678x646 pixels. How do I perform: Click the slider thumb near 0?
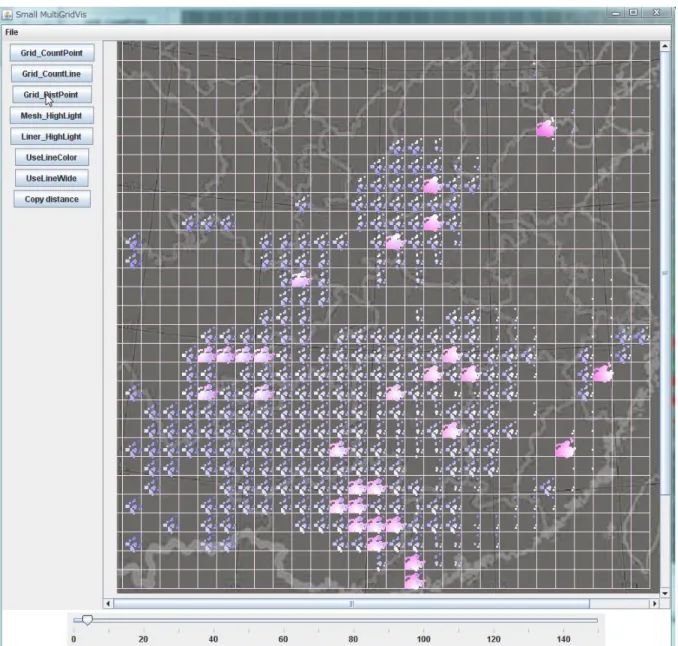pos(87,620)
